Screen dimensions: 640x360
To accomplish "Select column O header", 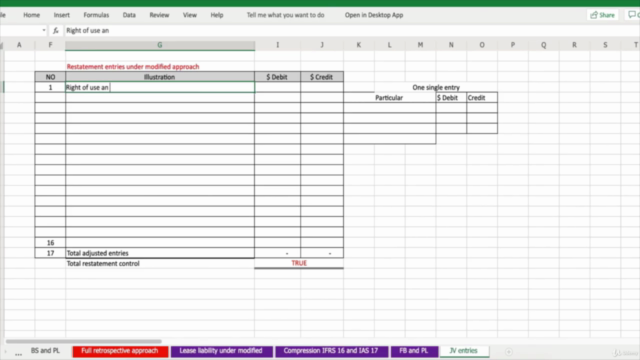I will click(x=482, y=45).
